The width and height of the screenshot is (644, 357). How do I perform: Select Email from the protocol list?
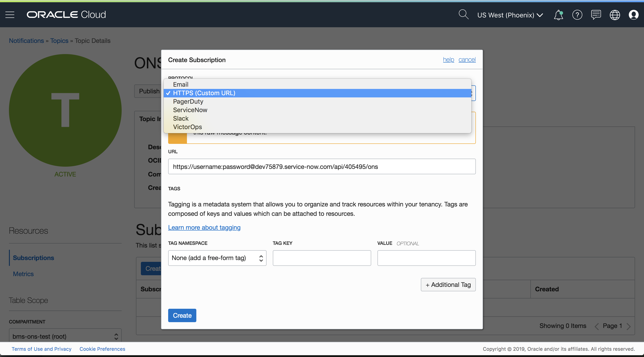click(180, 84)
